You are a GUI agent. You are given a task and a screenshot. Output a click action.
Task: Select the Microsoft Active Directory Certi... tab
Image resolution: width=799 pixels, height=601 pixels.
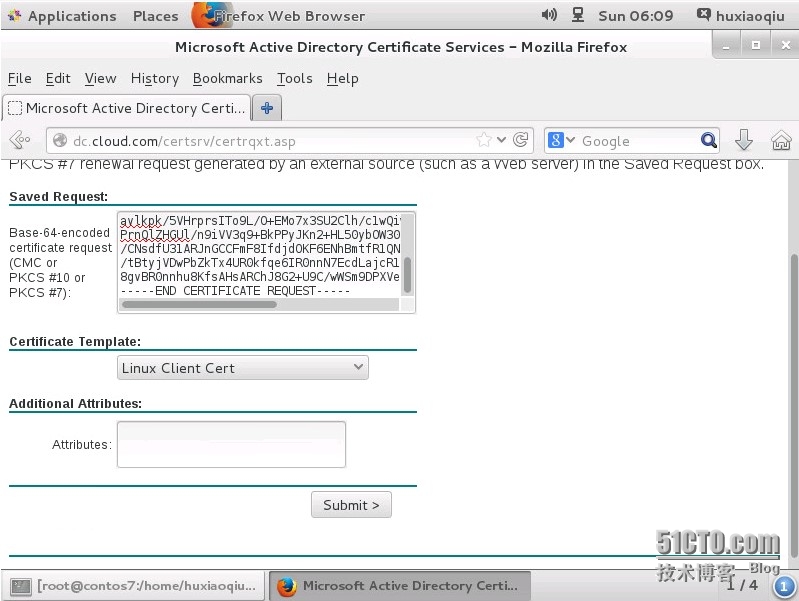click(127, 108)
